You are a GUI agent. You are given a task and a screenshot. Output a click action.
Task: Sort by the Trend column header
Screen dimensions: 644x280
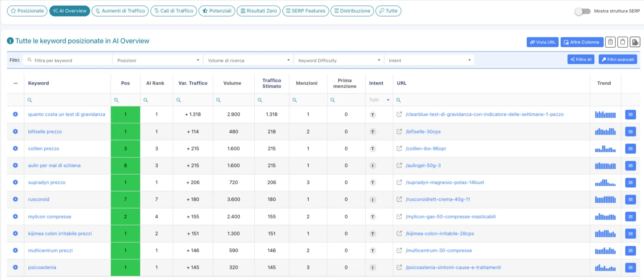604,83
